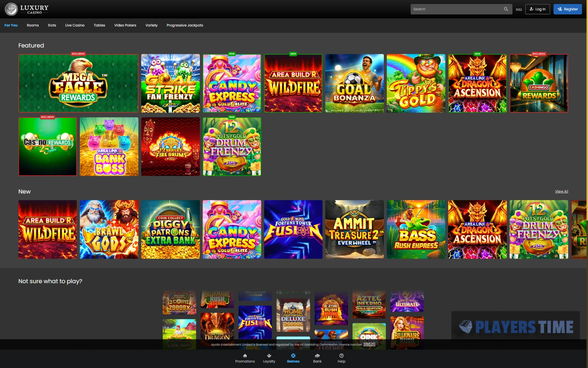This screenshot has width=588, height=368.
Task: Pick Fortune Tower Fusion suggested game
Action: pyautogui.click(x=255, y=322)
